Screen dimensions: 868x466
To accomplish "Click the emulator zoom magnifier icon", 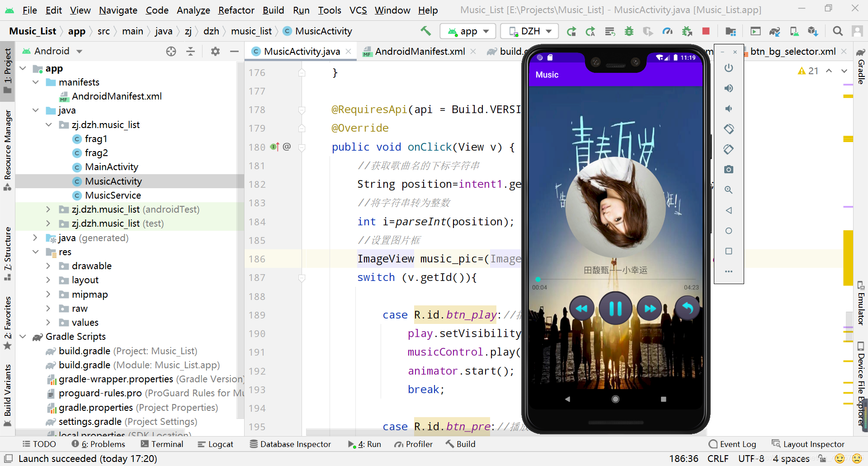I will 728,190.
